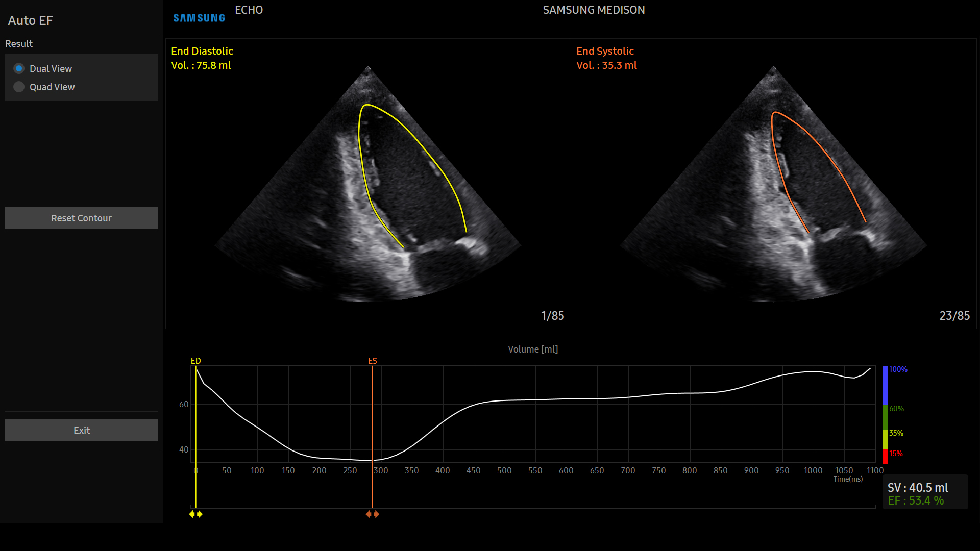
Task: Select the orange ES marker arrow below the graph
Action: coord(372,515)
